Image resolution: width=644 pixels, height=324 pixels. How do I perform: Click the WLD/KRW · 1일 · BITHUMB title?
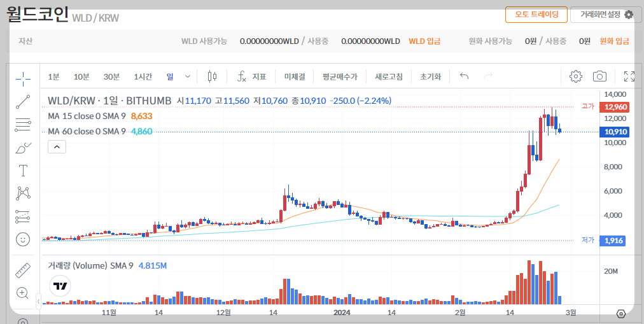click(109, 101)
